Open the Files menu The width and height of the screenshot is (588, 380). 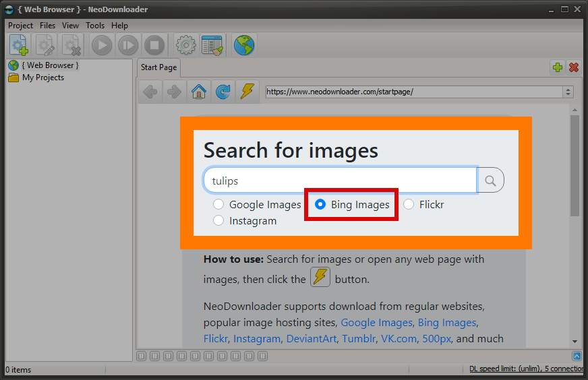[47, 26]
